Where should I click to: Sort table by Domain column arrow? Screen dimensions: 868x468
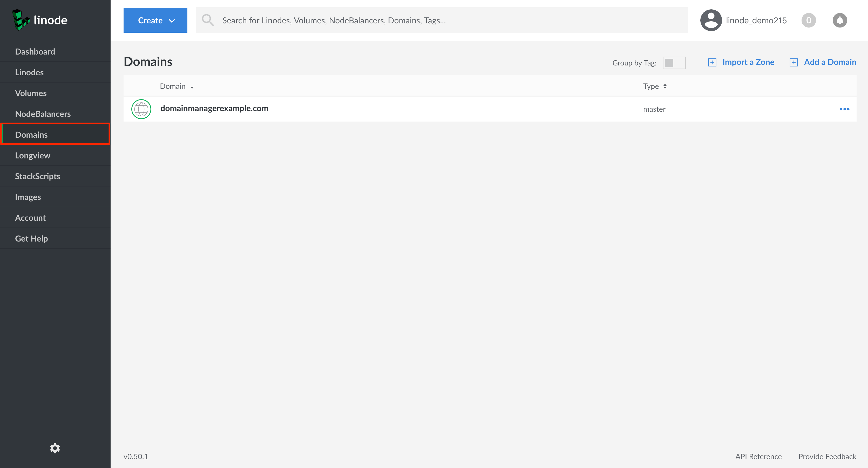coord(192,87)
